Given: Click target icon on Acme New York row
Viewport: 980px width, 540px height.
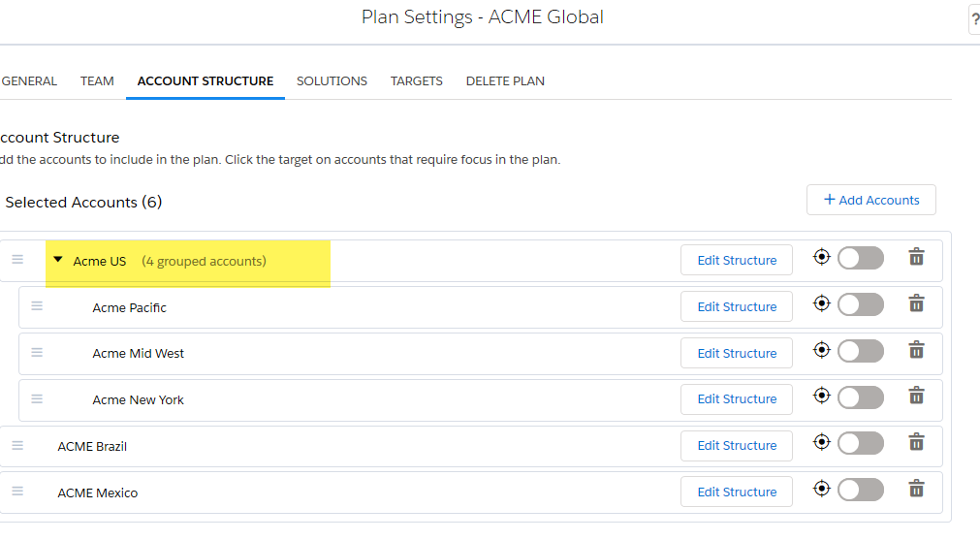Looking at the screenshot, I should (x=822, y=396).
